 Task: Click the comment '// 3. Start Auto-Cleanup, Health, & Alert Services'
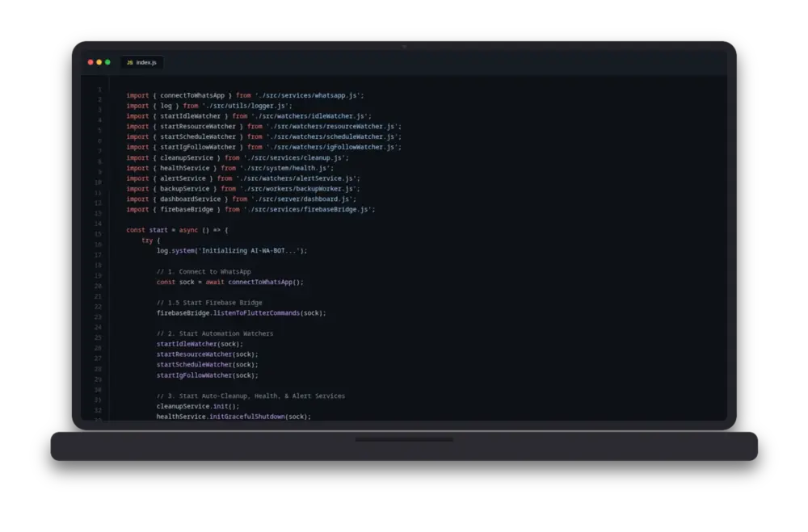251,396
